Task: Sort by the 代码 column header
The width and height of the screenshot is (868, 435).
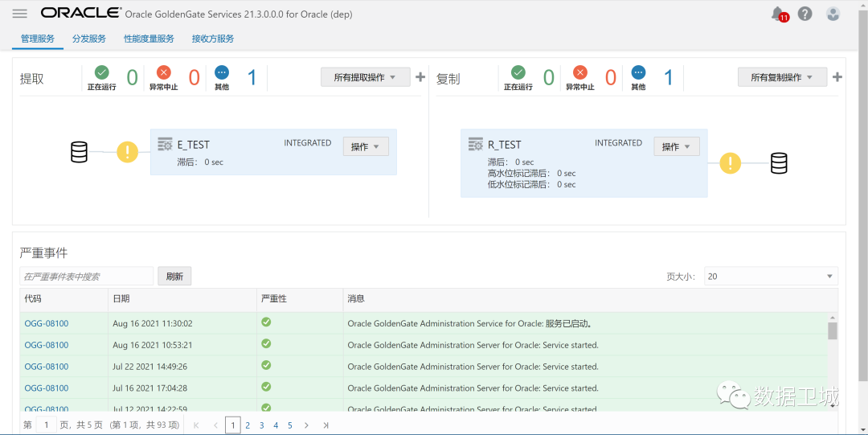Action: tap(63, 299)
